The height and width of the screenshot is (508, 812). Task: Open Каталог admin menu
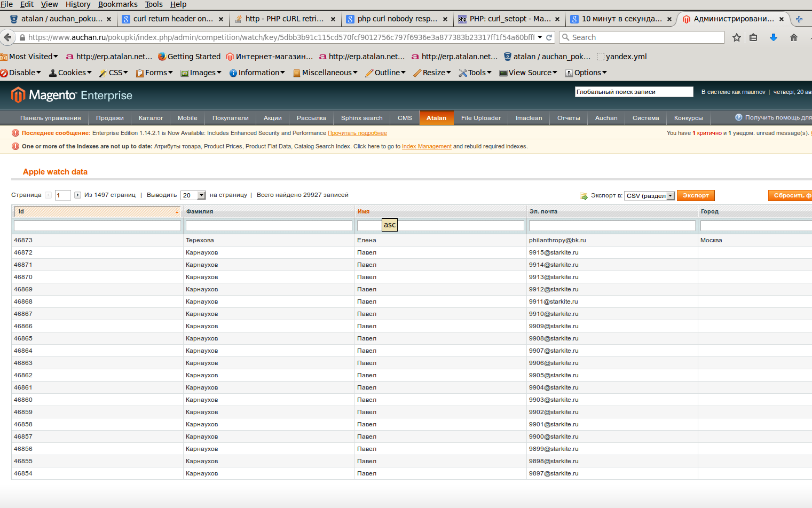[151, 118]
